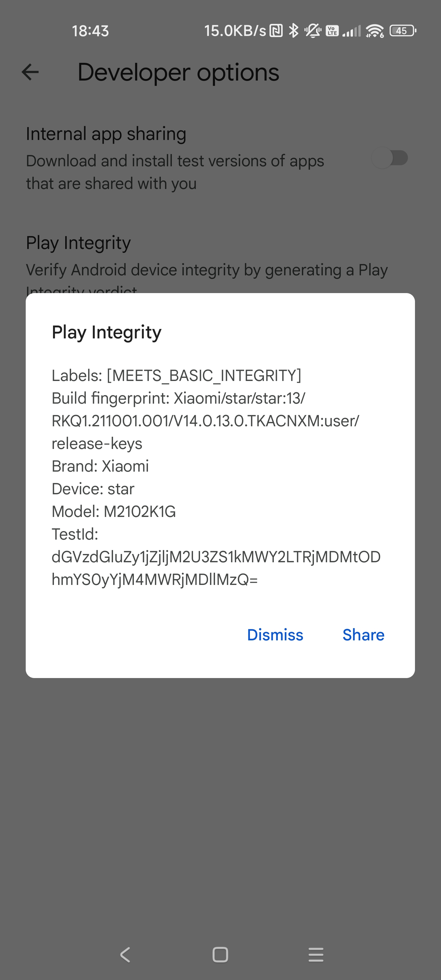Tap the clock showing 18:43
This screenshot has height=980, width=441.
(x=91, y=31)
